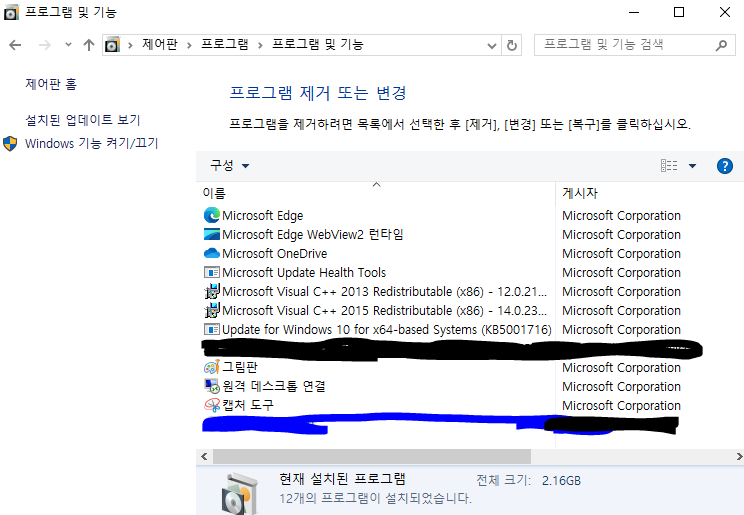
Task: Select the Visual C++ 2015 Redistributable icon
Action: pyautogui.click(x=212, y=310)
